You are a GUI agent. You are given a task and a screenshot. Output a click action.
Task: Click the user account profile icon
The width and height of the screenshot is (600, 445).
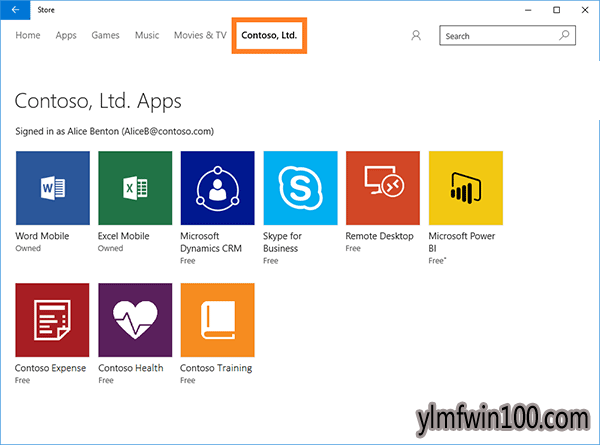pyautogui.click(x=416, y=36)
